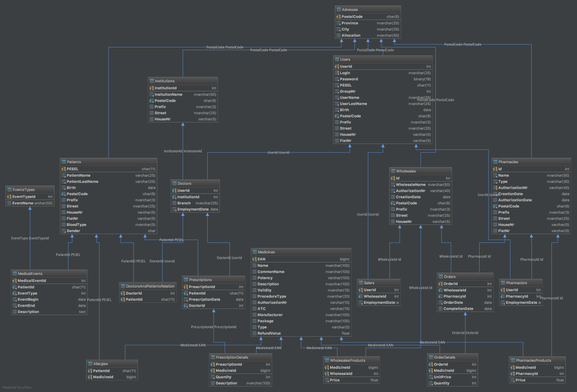The image size is (577, 392).
Task: Select the Doctors table header
Action: pos(184,183)
